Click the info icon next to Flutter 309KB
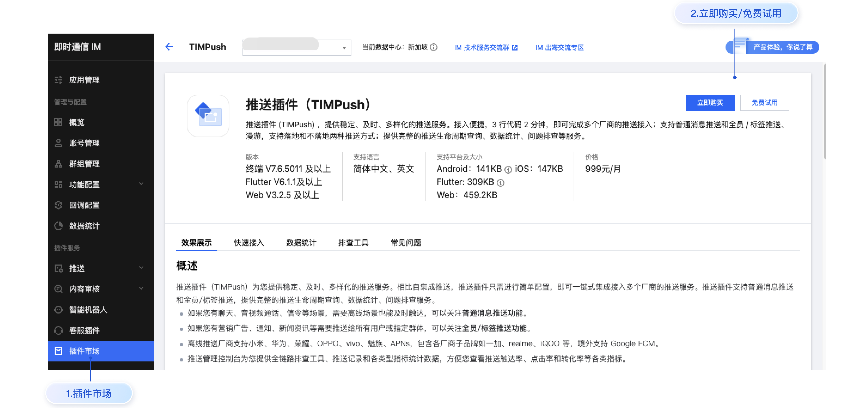 pyautogui.click(x=501, y=183)
